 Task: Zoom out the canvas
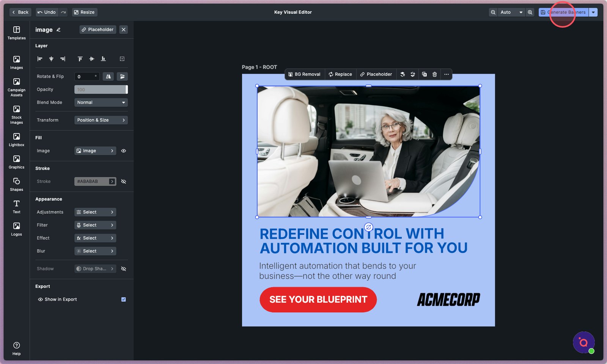tap(493, 12)
